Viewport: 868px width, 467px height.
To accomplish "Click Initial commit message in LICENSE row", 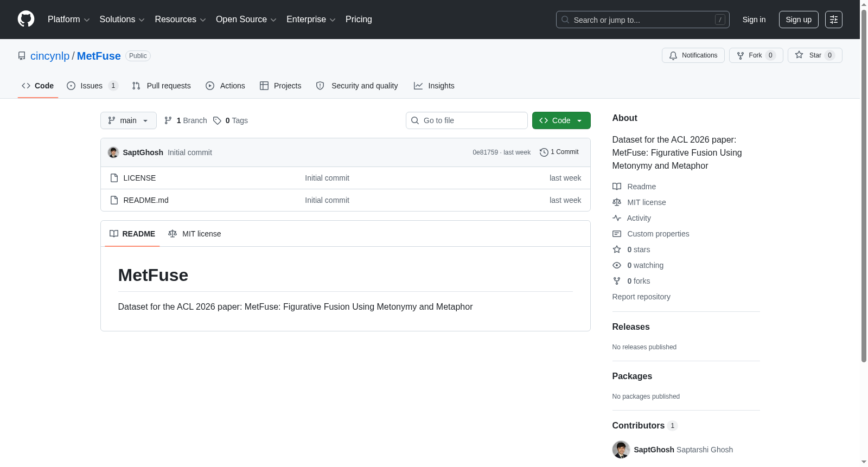I will pos(327,178).
